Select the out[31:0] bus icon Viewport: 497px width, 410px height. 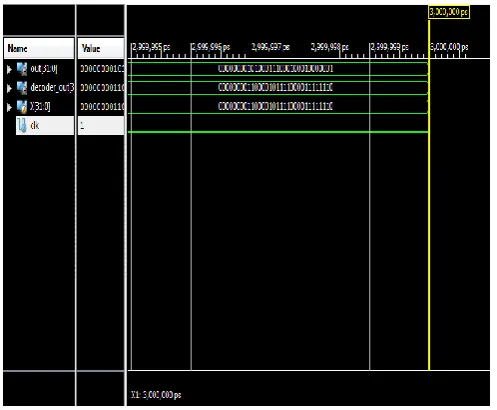tap(22, 69)
